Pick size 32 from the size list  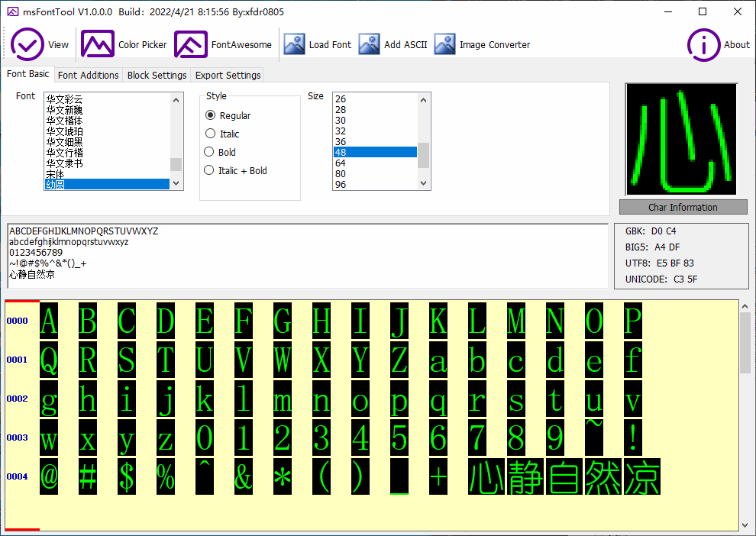click(375, 131)
